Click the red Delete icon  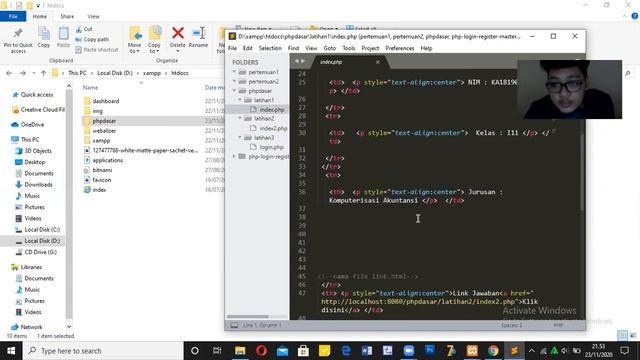point(178,33)
